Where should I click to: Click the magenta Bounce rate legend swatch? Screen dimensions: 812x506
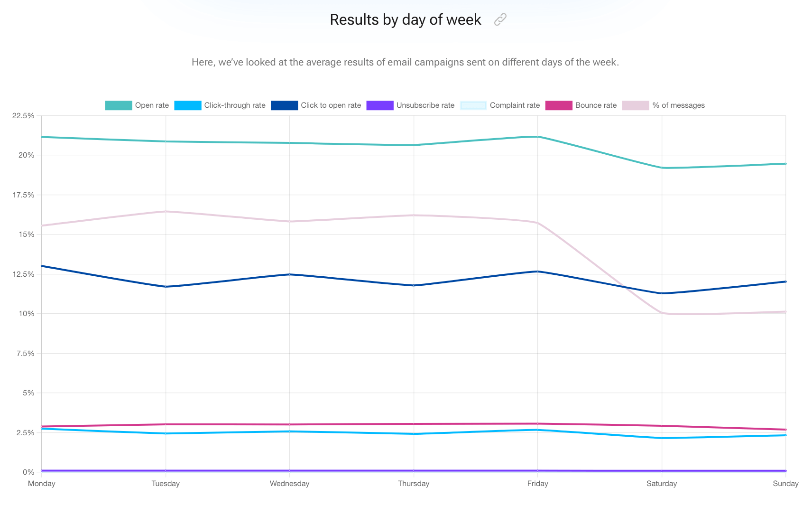click(559, 105)
